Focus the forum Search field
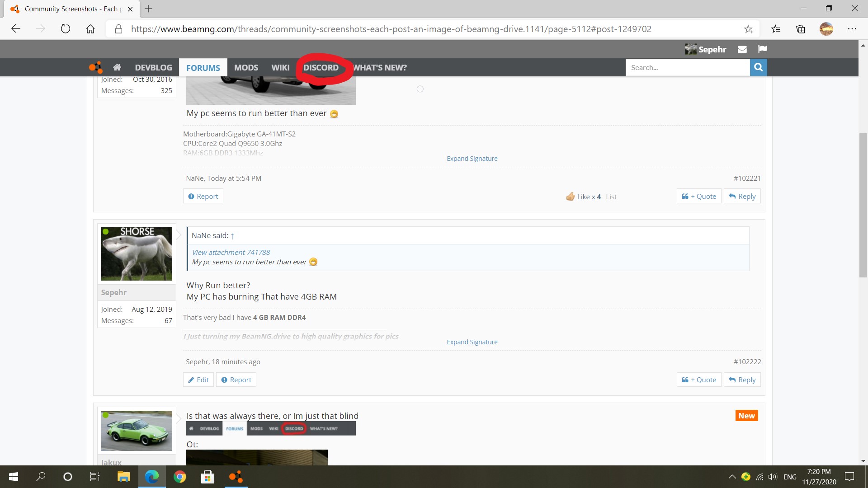The height and width of the screenshot is (488, 868). click(x=688, y=67)
